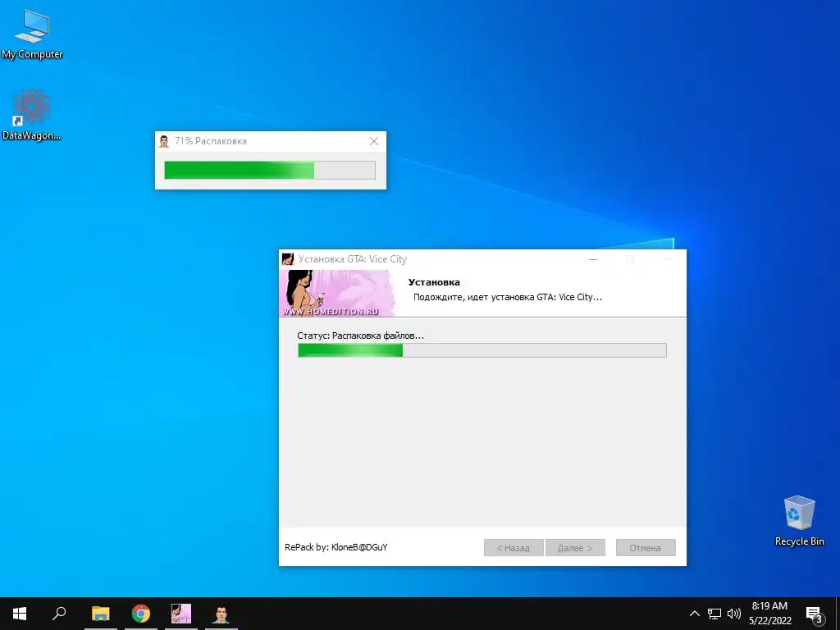Click the Установка heading in installer
Screen dimensions: 840x630
tap(434, 282)
